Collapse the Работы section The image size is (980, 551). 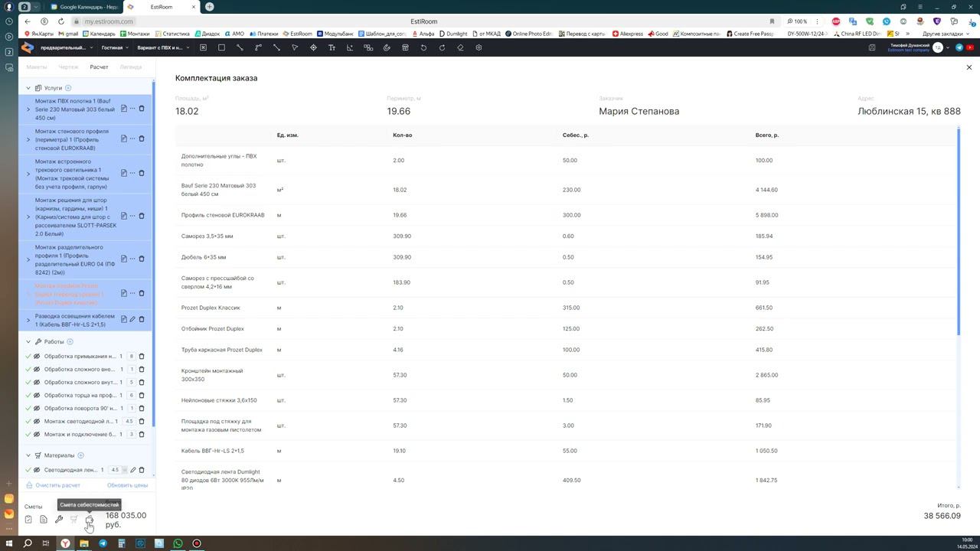tap(28, 342)
